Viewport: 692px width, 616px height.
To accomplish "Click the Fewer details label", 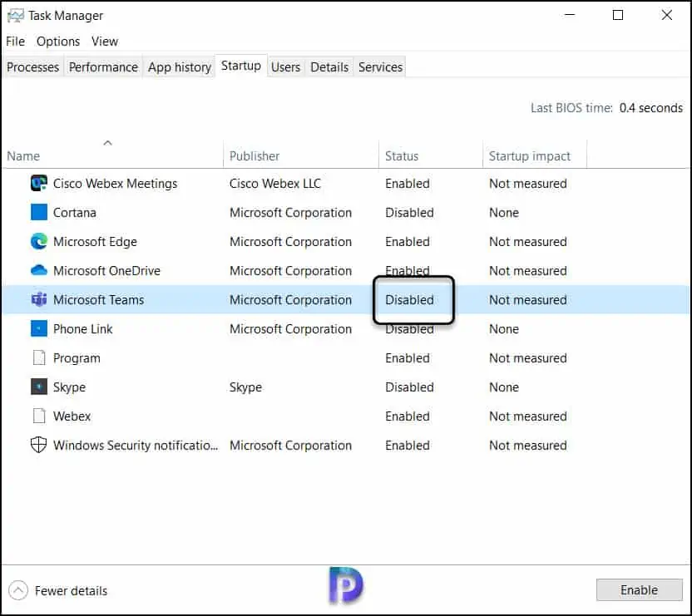I will point(71,591).
